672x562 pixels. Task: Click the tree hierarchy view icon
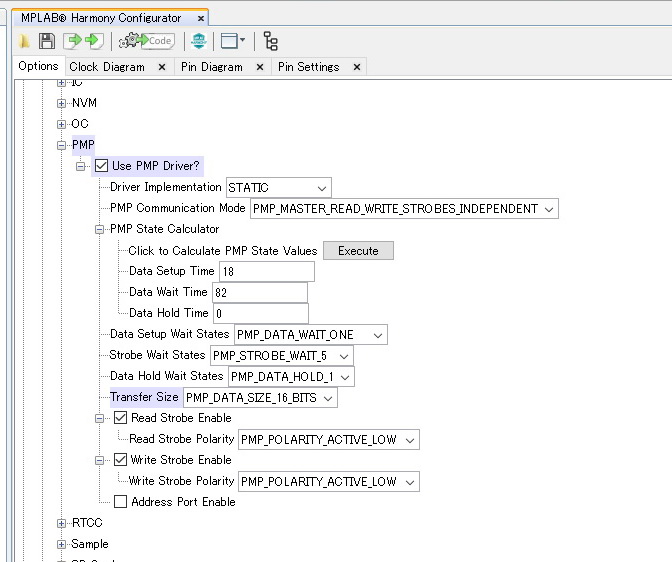270,41
